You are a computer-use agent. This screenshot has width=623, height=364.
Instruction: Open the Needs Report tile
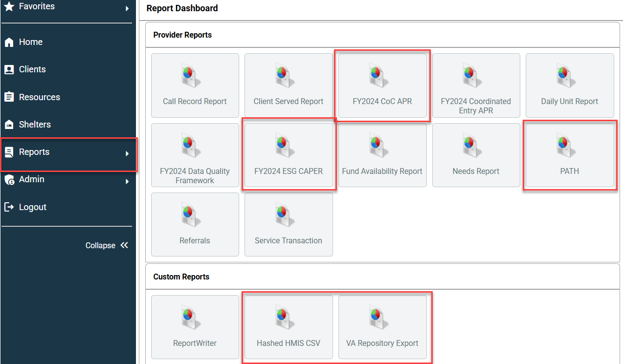pos(476,155)
